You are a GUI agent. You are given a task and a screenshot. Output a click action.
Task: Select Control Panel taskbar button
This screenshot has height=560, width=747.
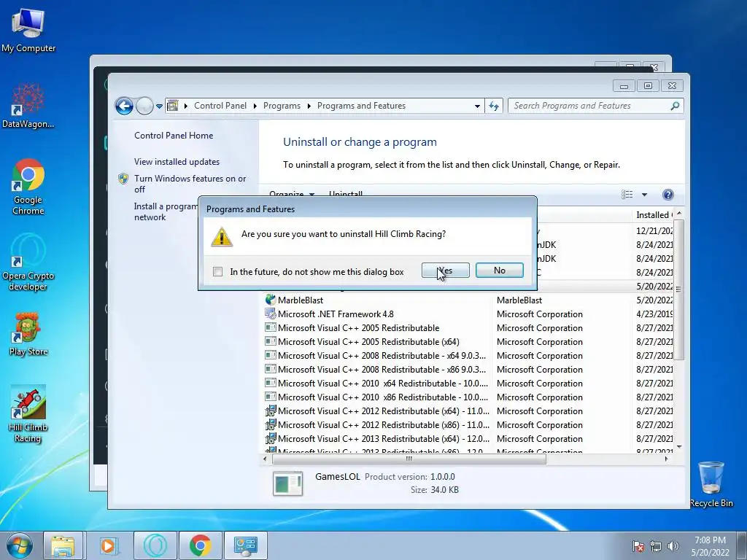[245, 545]
